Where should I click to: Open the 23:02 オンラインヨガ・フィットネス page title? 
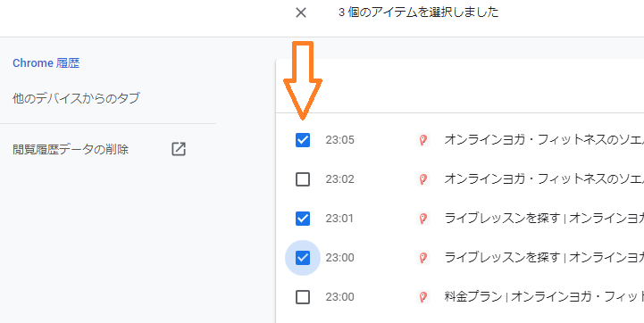point(544,179)
